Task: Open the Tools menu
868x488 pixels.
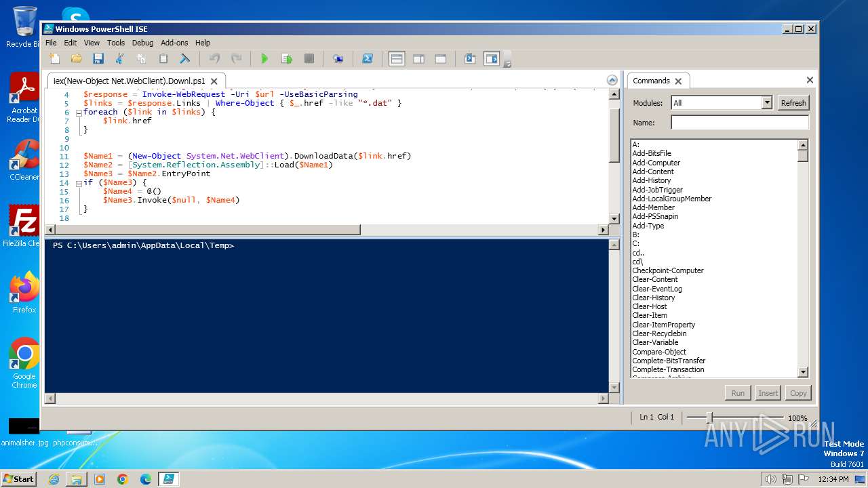Action: [x=116, y=43]
